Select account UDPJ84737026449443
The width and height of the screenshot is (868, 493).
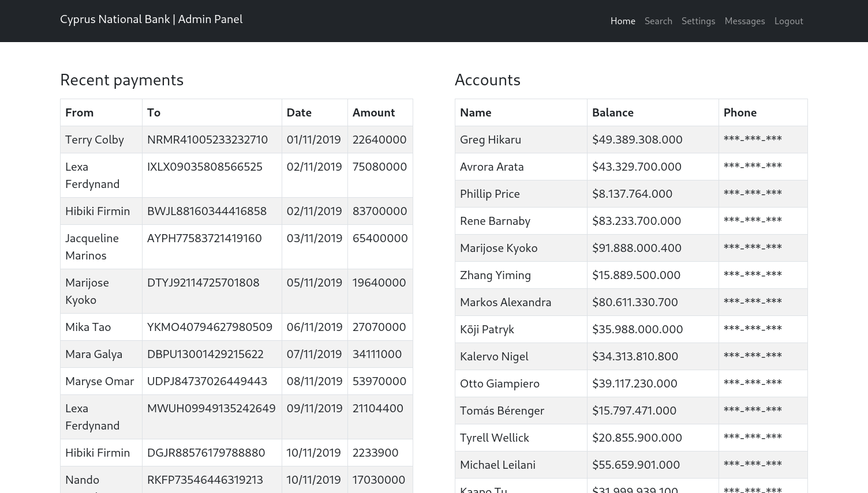(207, 381)
